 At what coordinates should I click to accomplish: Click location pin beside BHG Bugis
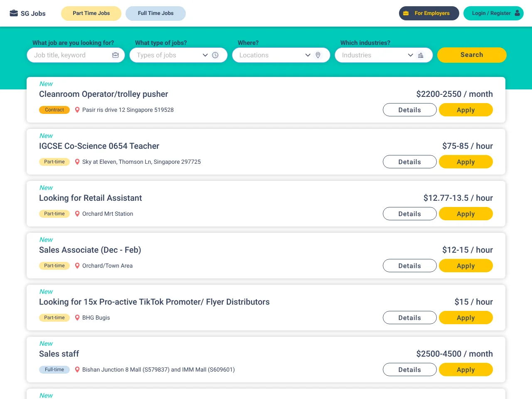(x=77, y=318)
